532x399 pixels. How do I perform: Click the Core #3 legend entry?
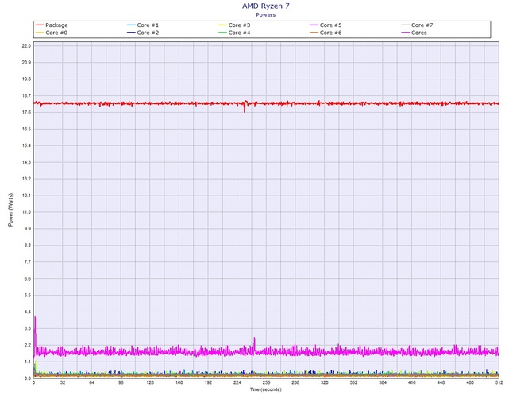[234, 25]
